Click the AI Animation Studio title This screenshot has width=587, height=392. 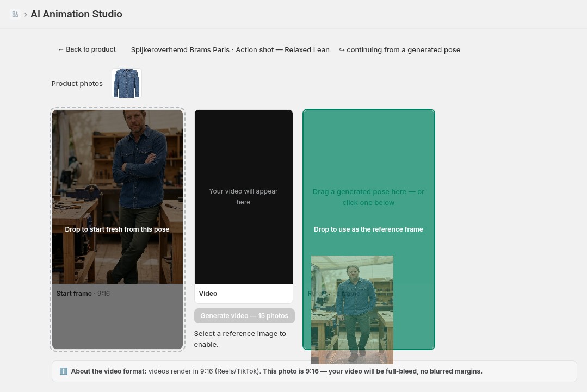(76, 14)
